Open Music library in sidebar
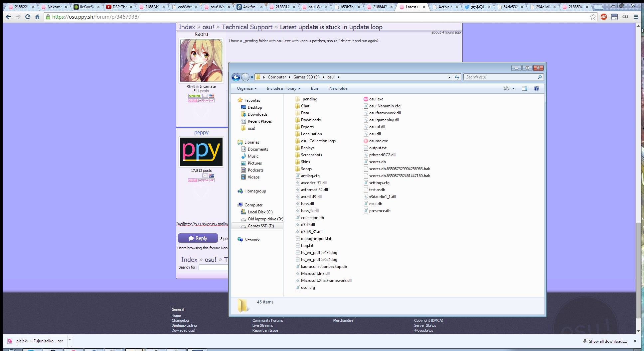 [x=249, y=156]
